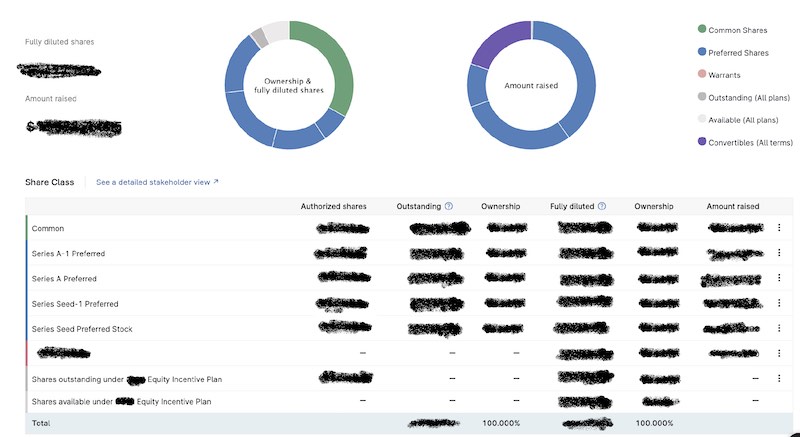Toggle Preferred Shares in the chart legend
The width and height of the screenshot is (800, 437).
tap(738, 53)
